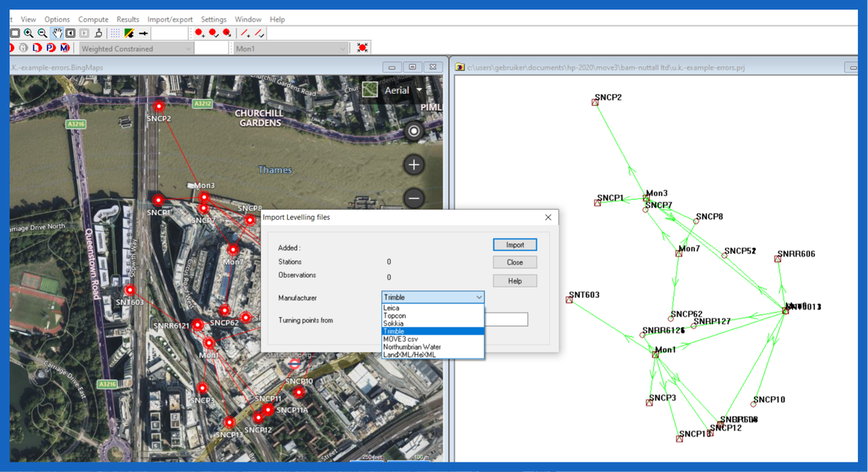This screenshot has height=472, width=868.
Task: Open the Manufacturer dropdown in the import dialog
Action: (479, 297)
